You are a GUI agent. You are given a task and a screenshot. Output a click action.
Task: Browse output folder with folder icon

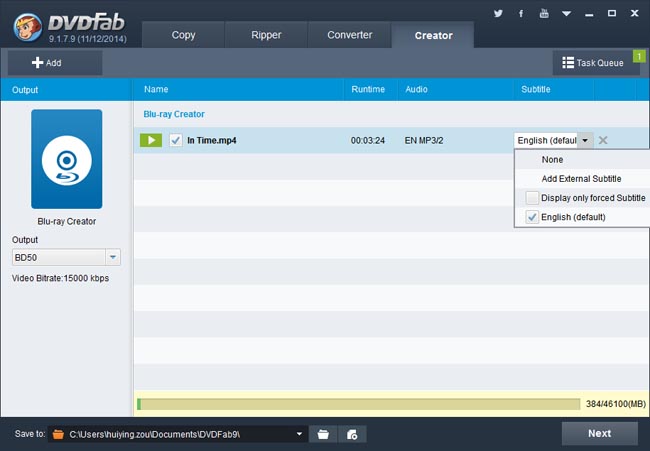click(x=323, y=434)
